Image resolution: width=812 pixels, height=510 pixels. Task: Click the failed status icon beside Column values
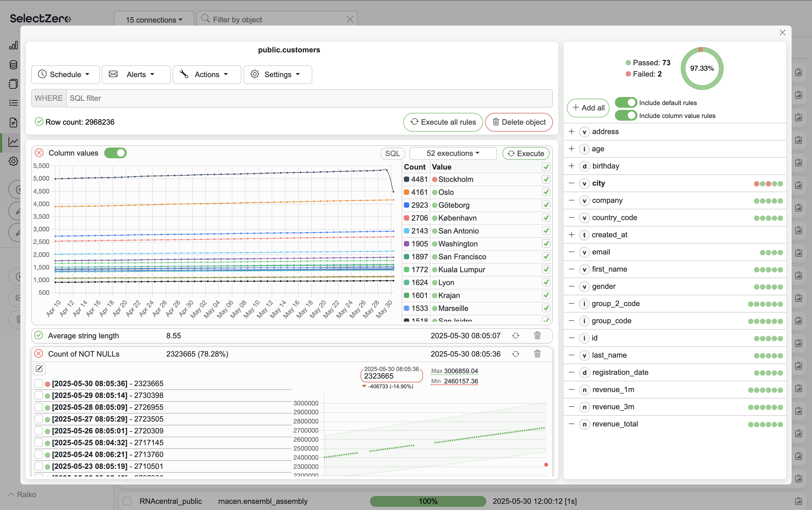(x=39, y=153)
